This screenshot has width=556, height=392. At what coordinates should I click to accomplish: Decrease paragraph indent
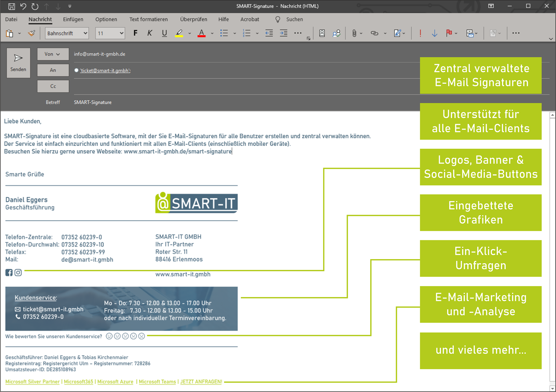269,33
